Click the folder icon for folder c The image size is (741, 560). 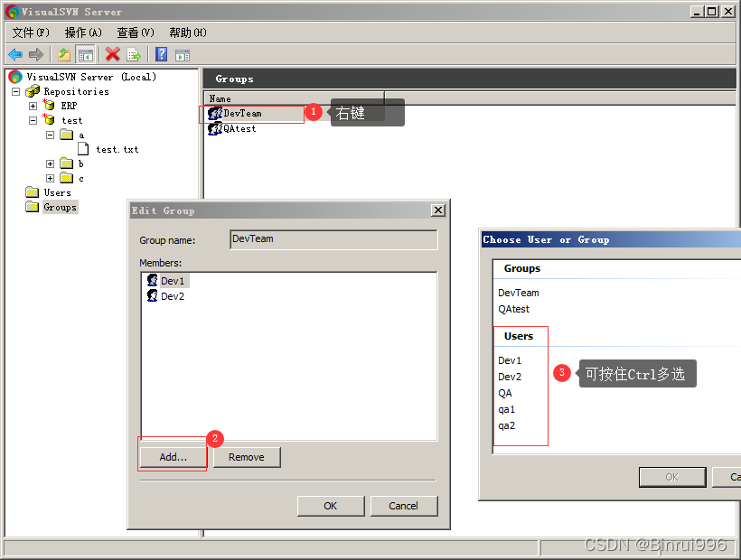tap(67, 178)
